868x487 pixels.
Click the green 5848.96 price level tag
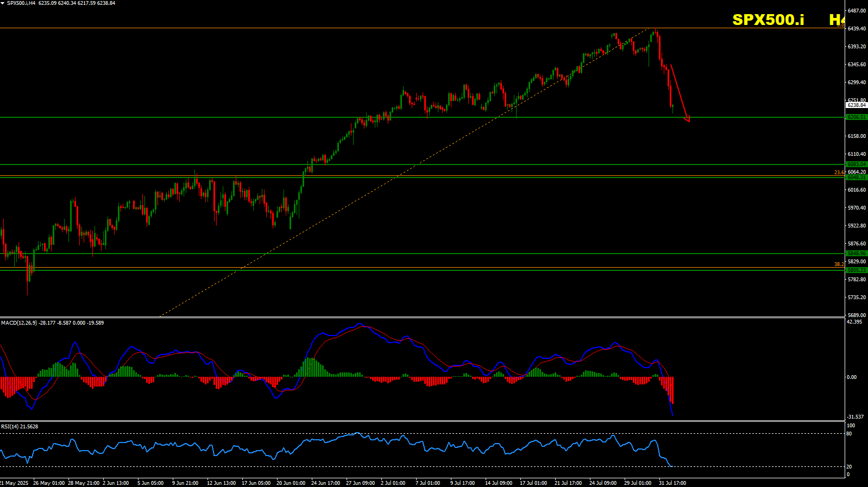point(856,254)
